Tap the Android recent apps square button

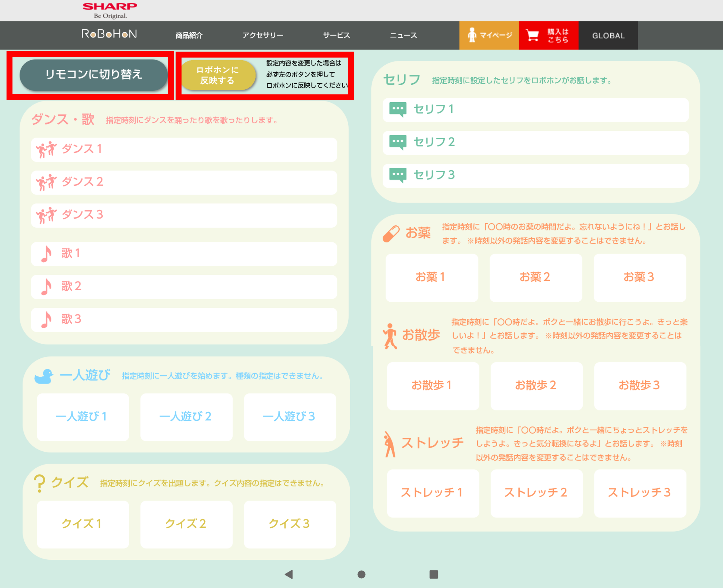434,574
